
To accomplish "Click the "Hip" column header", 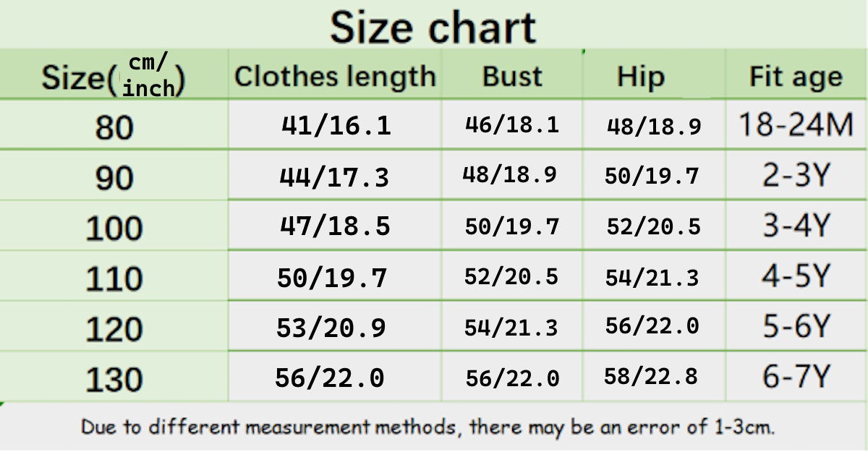I will 640,76.
